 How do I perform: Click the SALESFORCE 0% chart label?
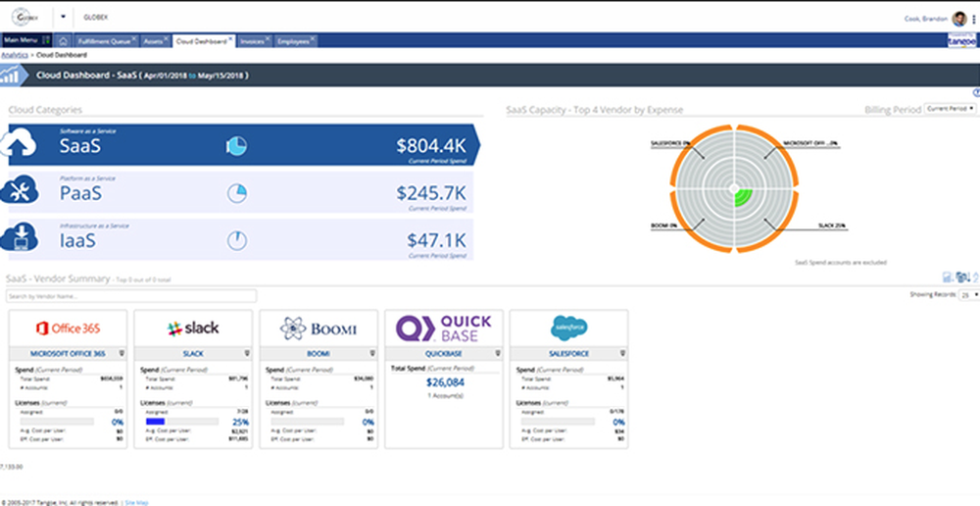(x=670, y=143)
